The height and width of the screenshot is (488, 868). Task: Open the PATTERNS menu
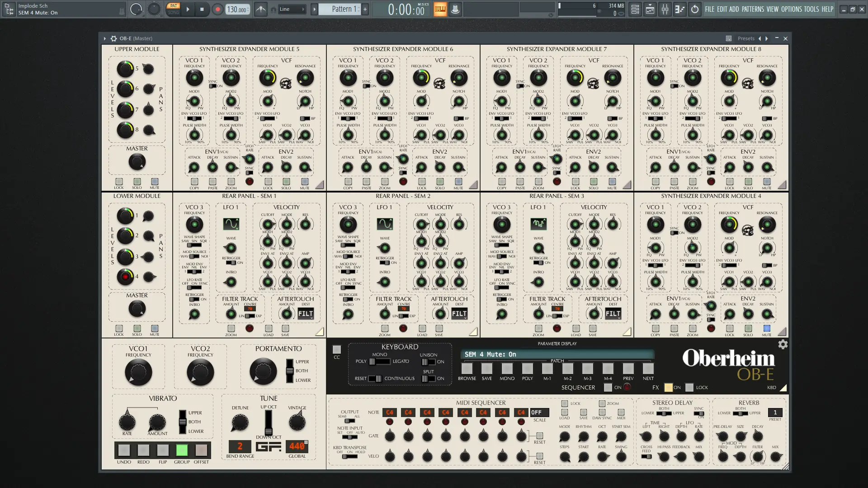click(x=753, y=9)
